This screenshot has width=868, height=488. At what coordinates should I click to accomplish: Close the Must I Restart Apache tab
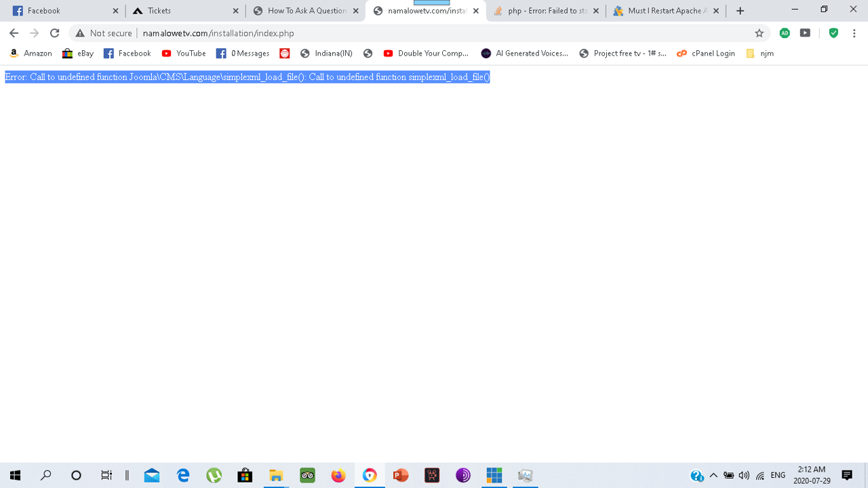(x=716, y=11)
